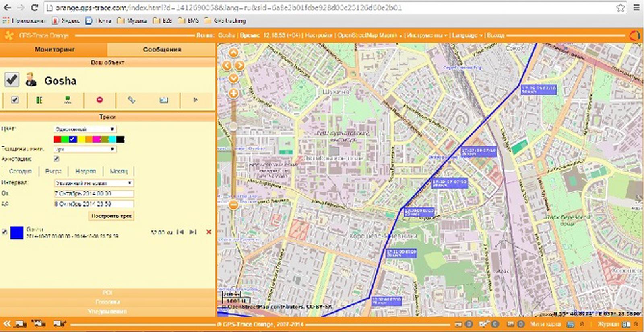
Task: Skip to next track point
Action: pos(193,232)
